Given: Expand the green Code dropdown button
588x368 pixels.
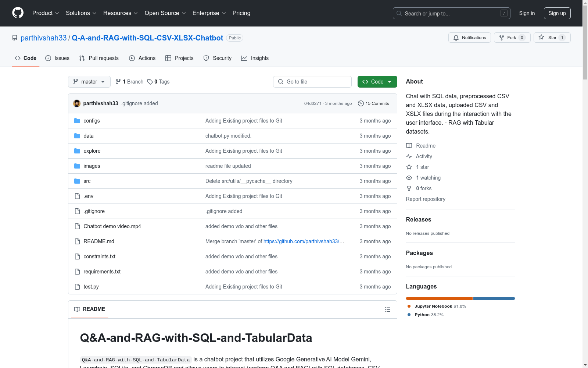Looking at the screenshot, I should [x=377, y=82].
